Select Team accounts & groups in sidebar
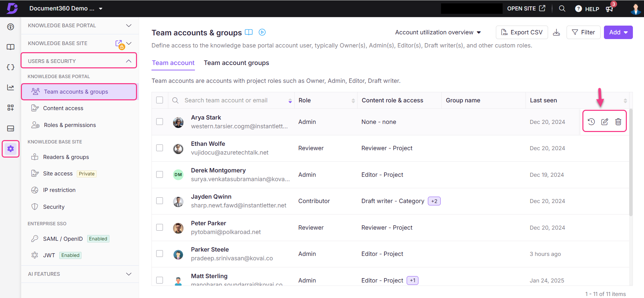This screenshot has height=298, width=644. [79, 92]
